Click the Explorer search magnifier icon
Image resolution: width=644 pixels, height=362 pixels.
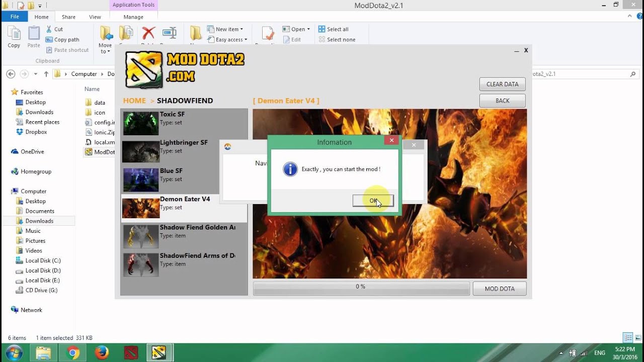(633, 74)
